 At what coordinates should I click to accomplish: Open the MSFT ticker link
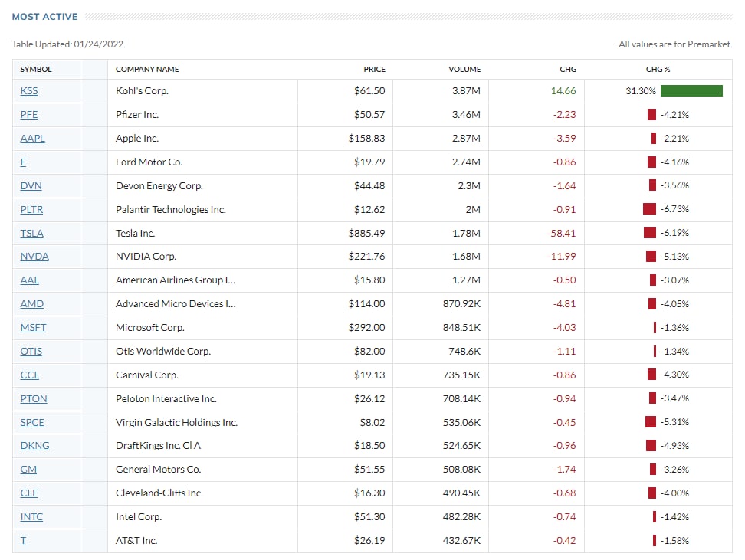33,328
